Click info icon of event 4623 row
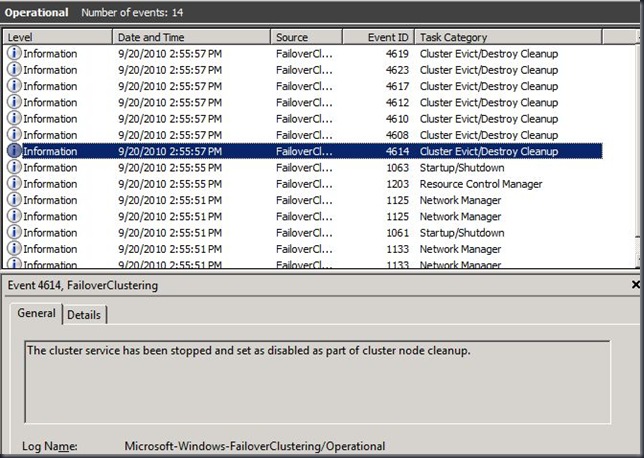This screenshot has width=644, height=458. click(x=14, y=70)
